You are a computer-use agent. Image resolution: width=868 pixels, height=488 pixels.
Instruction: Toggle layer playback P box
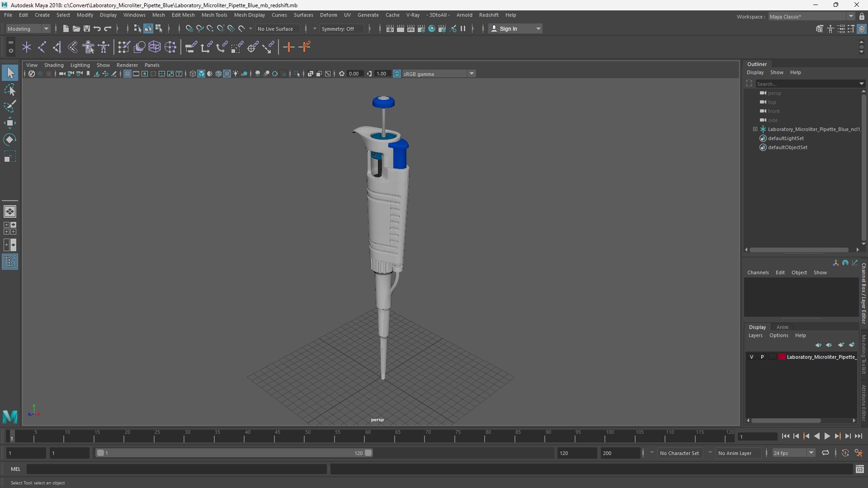[x=762, y=357]
